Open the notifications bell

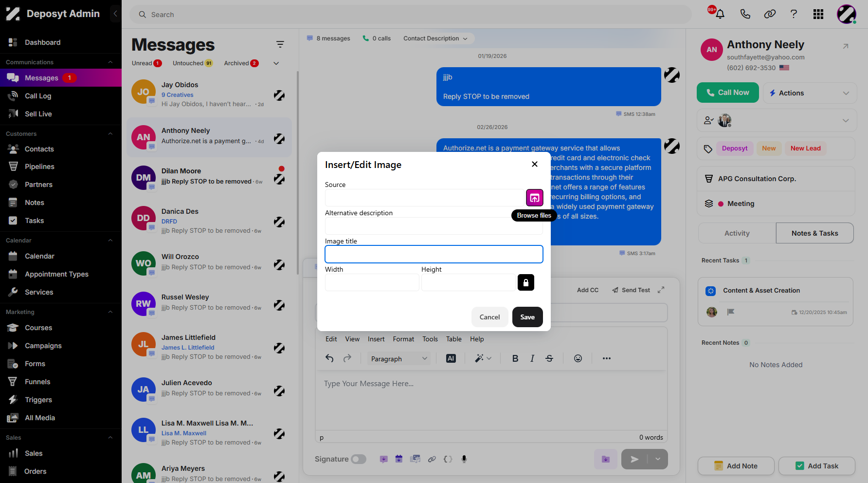[x=720, y=14]
